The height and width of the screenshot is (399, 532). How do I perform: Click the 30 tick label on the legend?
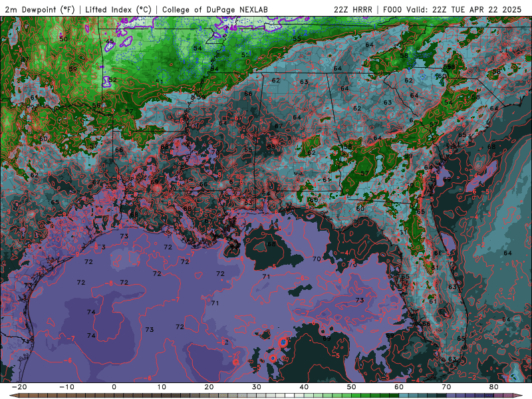[257, 387]
